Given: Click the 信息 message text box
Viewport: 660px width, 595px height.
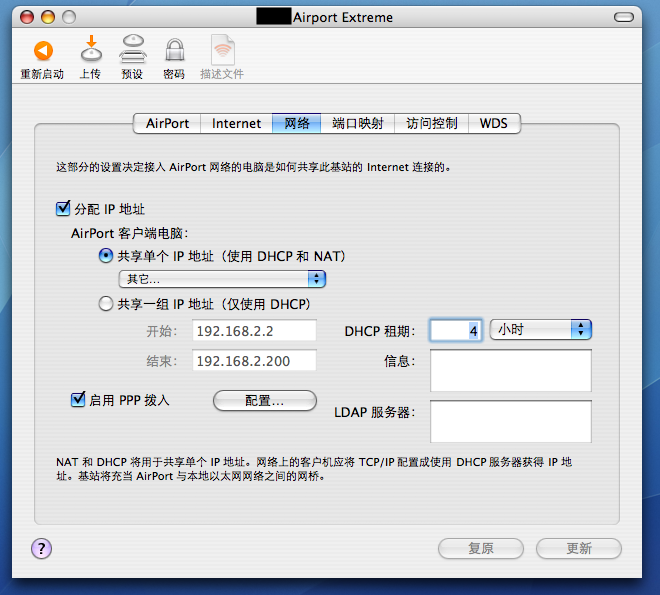Looking at the screenshot, I should pyautogui.click(x=511, y=370).
